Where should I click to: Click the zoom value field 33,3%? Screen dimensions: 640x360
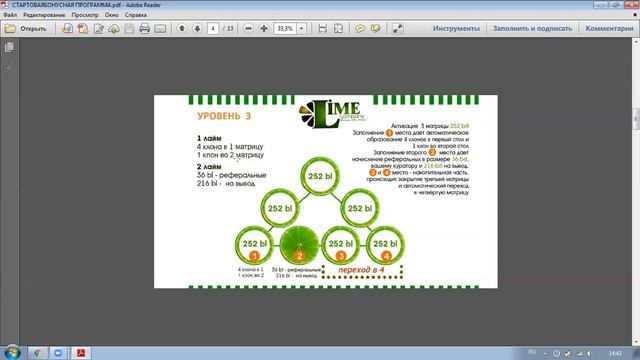point(285,29)
